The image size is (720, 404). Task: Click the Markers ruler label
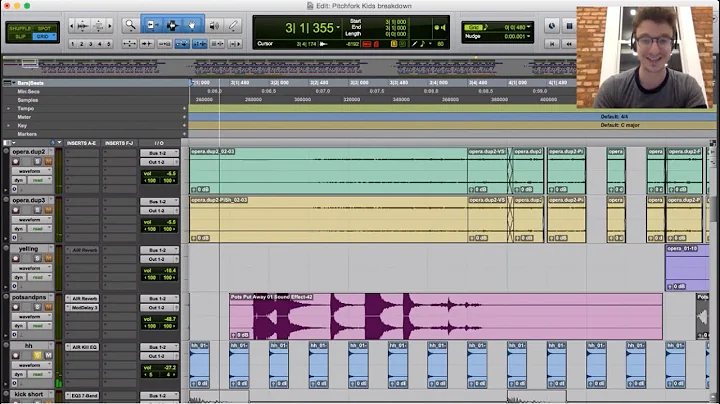[x=27, y=134]
